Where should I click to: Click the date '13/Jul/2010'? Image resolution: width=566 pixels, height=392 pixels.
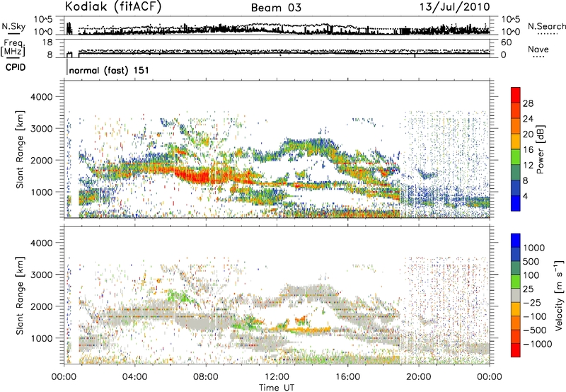click(454, 7)
